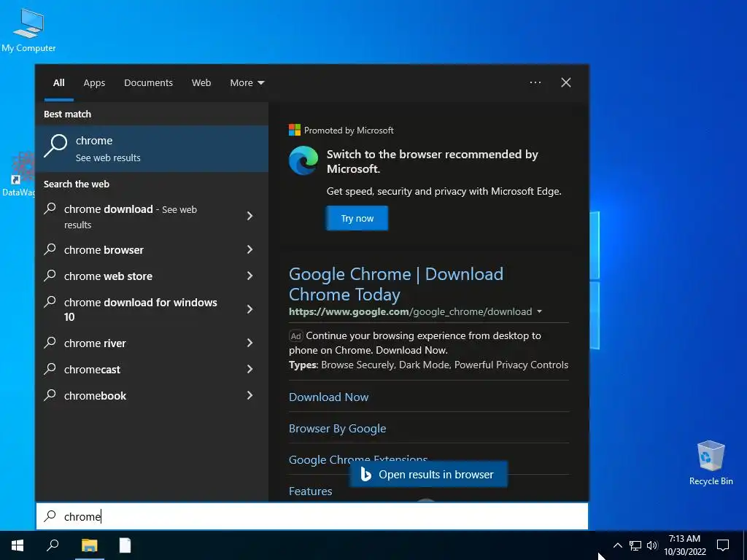Open the dropdown arrow beside the google.com URL
Screen dimensions: 747x560
click(539, 311)
